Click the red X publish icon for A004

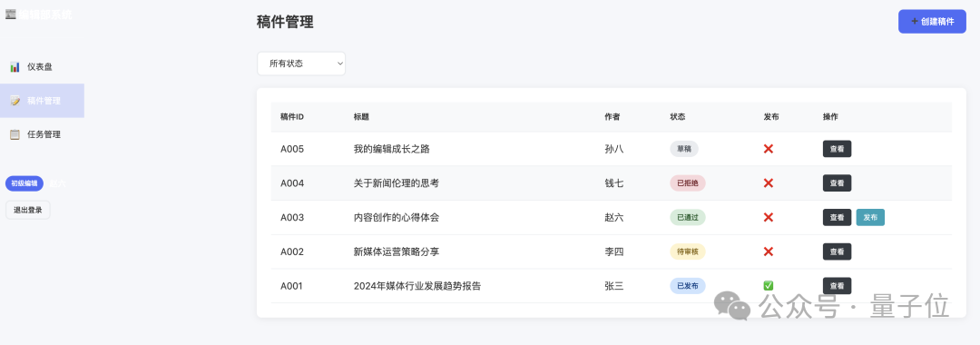(x=769, y=183)
